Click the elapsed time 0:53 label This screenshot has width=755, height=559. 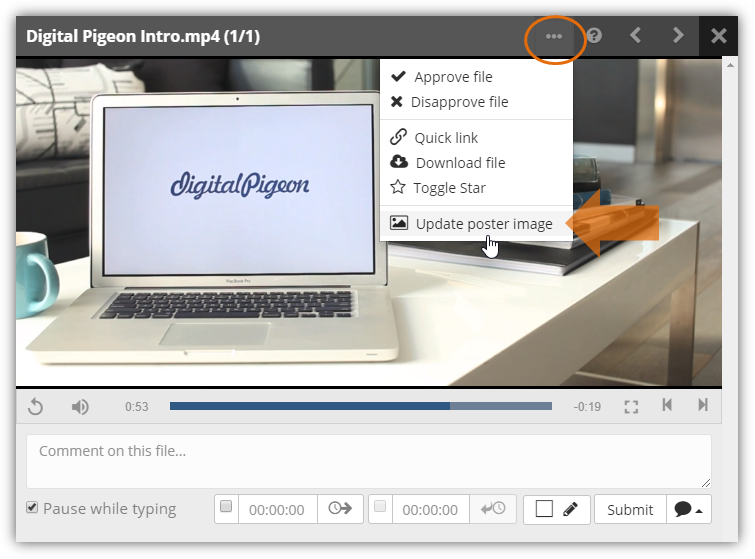click(x=137, y=407)
